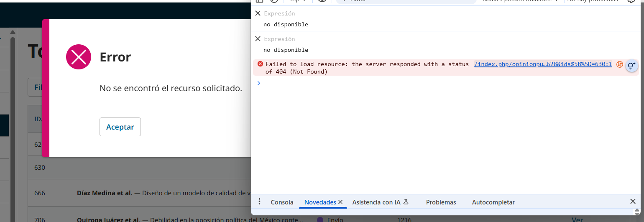Viewport: 644px width, 222px height.
Task: Click the pink error X icon in dialog
Action: (79, 57)
